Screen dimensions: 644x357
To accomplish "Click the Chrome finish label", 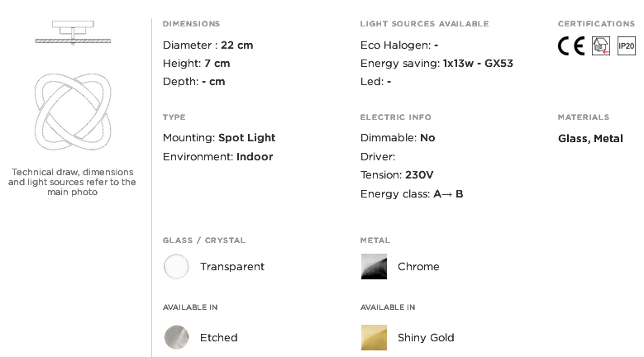I will (418, 267).
